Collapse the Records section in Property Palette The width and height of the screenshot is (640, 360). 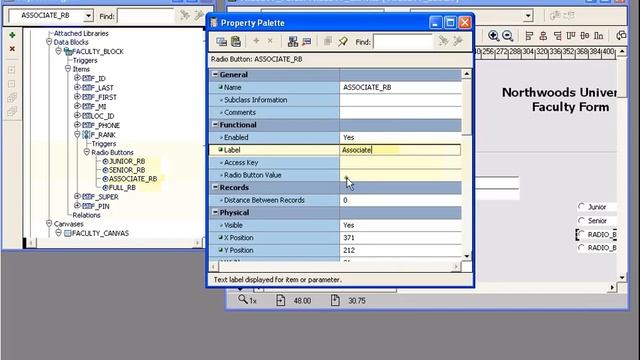click(x=215, y=187)
